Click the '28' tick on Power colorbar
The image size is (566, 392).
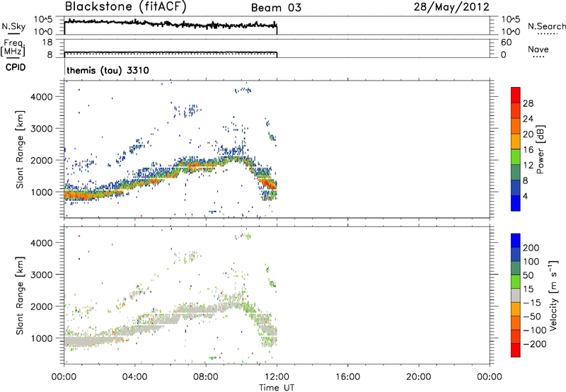[x=528, y=103]
